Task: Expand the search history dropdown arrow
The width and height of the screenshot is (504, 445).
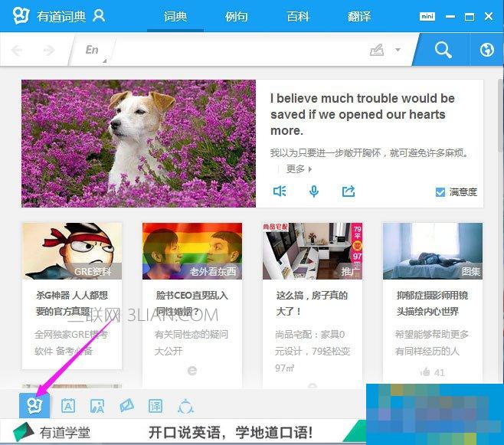Action: [398, 50]
